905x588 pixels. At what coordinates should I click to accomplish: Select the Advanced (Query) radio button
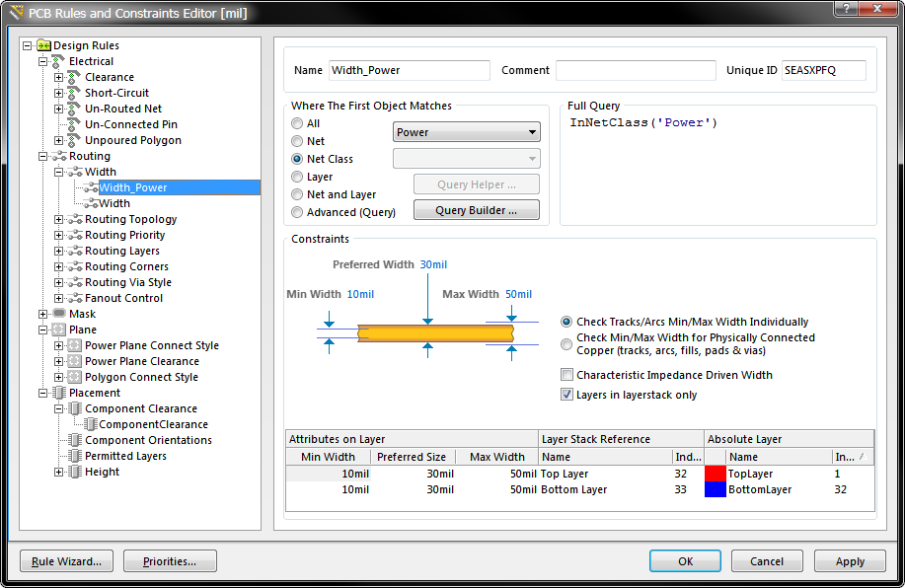[297, 212]
